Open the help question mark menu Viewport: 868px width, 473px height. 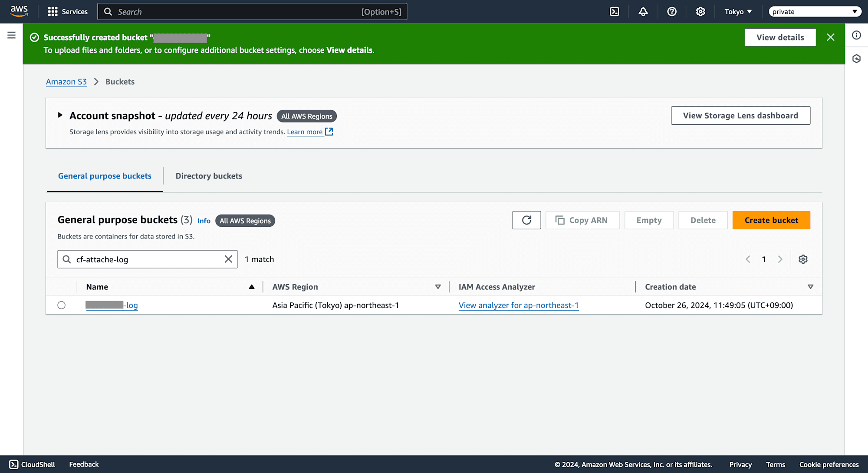coord(672,12)
